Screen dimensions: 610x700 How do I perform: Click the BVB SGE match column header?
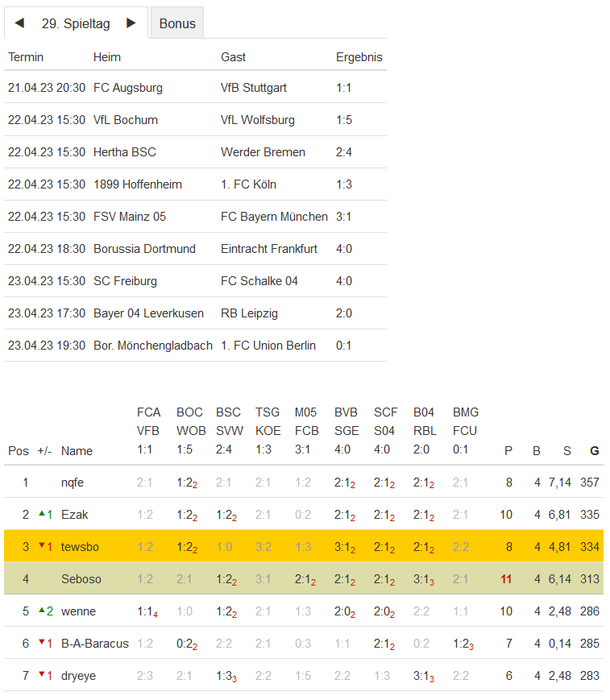[346, 431]
